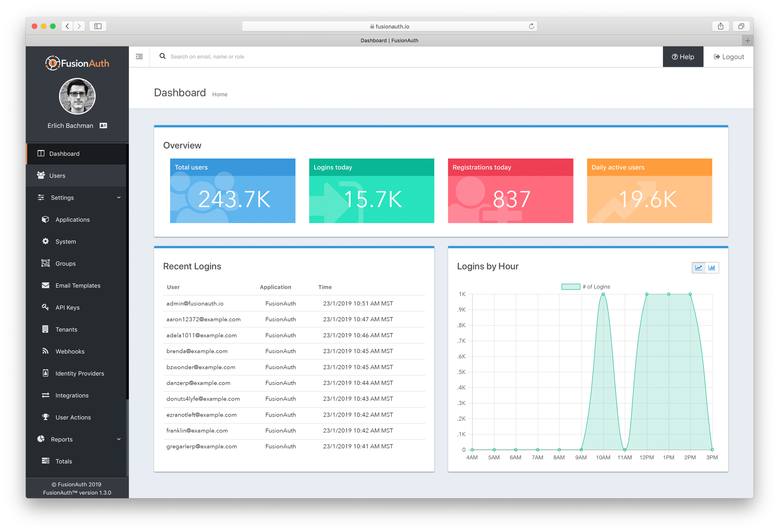Collapse the Settings menu chevron
The width and height of the screenshot is (779, 532).
coord(119,198)
